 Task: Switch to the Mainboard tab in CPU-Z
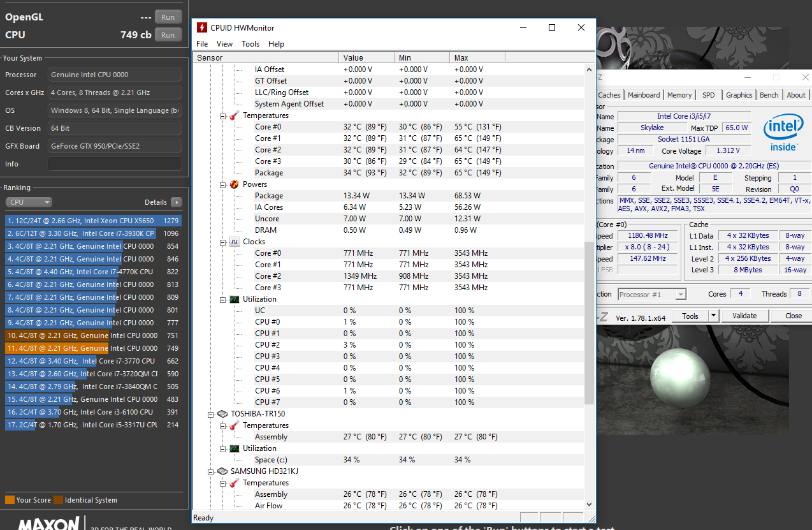click(644, 95)
